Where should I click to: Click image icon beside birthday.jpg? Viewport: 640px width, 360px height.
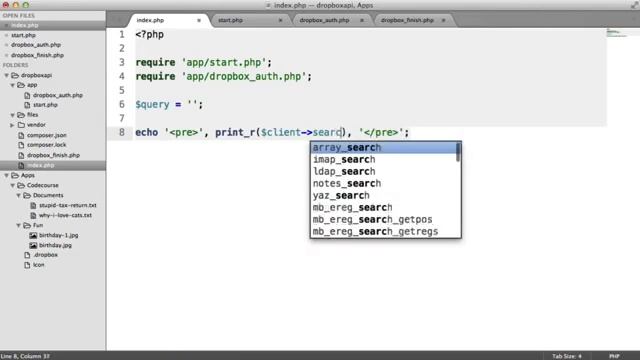(x=33, y=245)
